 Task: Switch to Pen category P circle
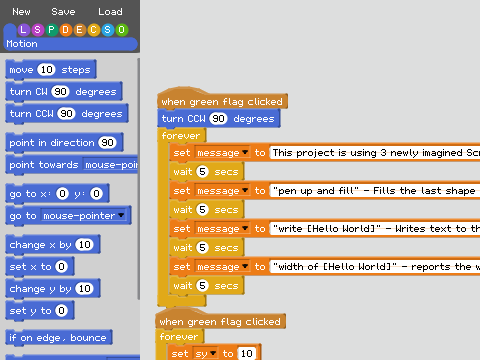[x=51, y=30]
